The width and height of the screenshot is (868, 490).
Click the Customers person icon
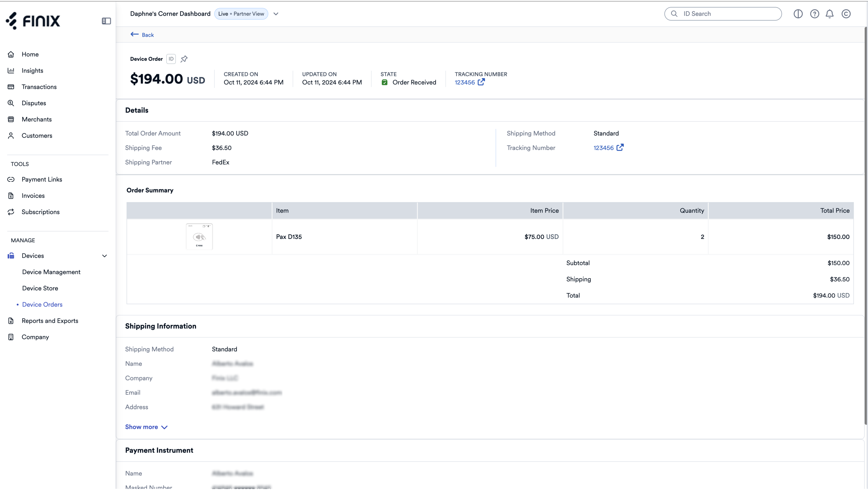pos(11,136)
